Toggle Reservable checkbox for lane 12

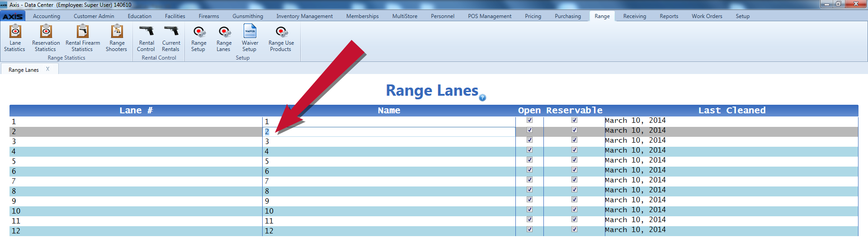pyautogui.click(x=574, y=229)
